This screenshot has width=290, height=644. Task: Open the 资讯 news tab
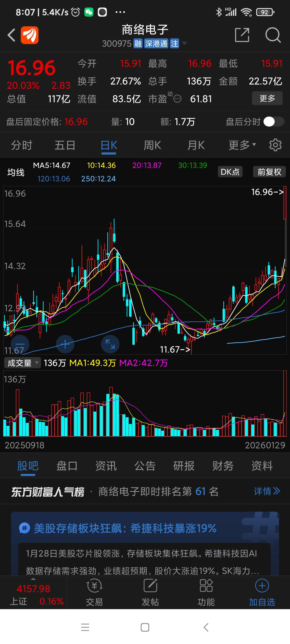[x=106, y=466]
